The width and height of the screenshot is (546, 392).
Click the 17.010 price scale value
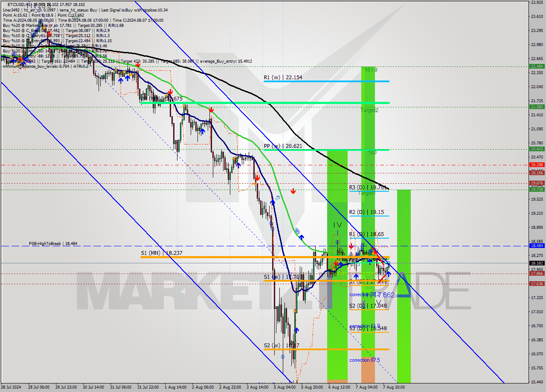[x=536, y=312]
